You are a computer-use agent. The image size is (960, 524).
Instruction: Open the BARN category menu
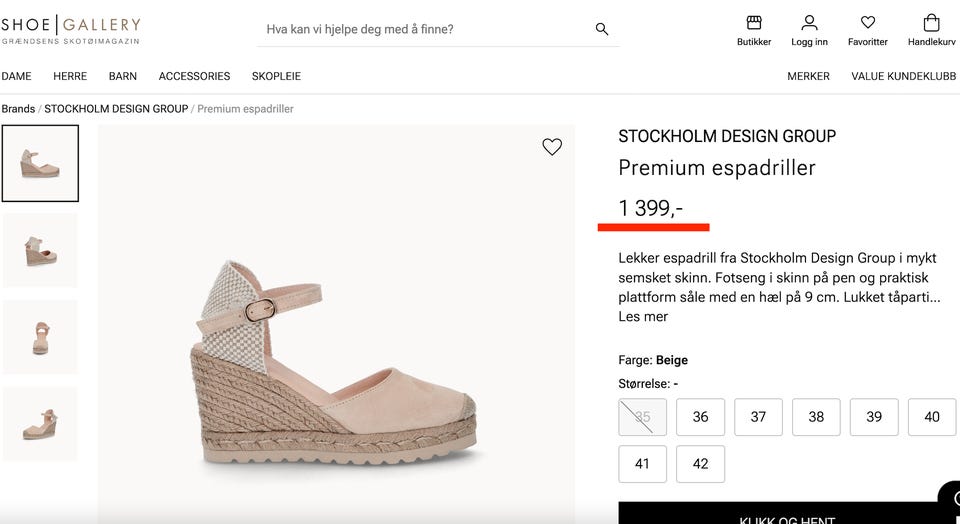123,76
